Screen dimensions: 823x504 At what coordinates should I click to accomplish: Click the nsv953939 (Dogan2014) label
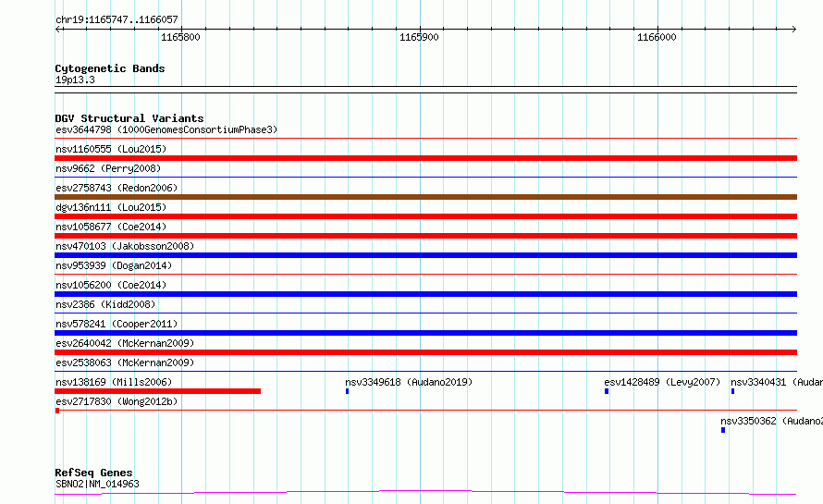[114, 265]
